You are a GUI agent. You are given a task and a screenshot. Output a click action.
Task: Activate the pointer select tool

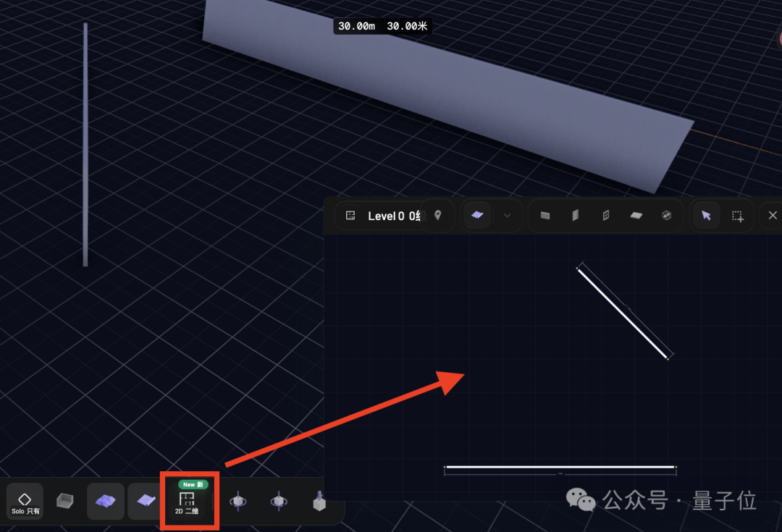(x=707, y=216)
